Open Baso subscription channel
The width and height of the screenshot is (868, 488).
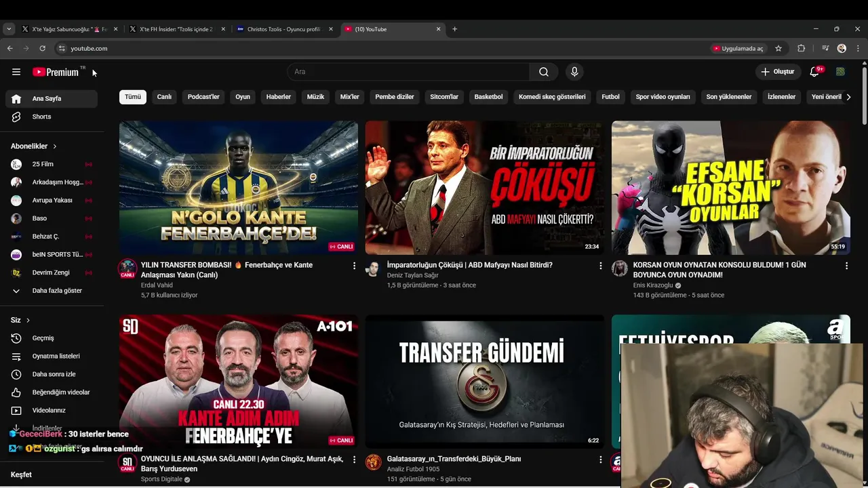point(52,218)
